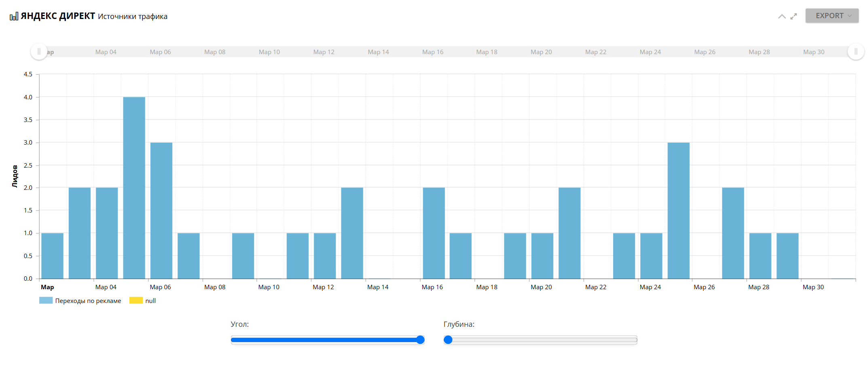Image resolution: width=868 pixels, height=368 pixels.
Task: Click the middle of the Глубина slider track
Action: [540, 340]
